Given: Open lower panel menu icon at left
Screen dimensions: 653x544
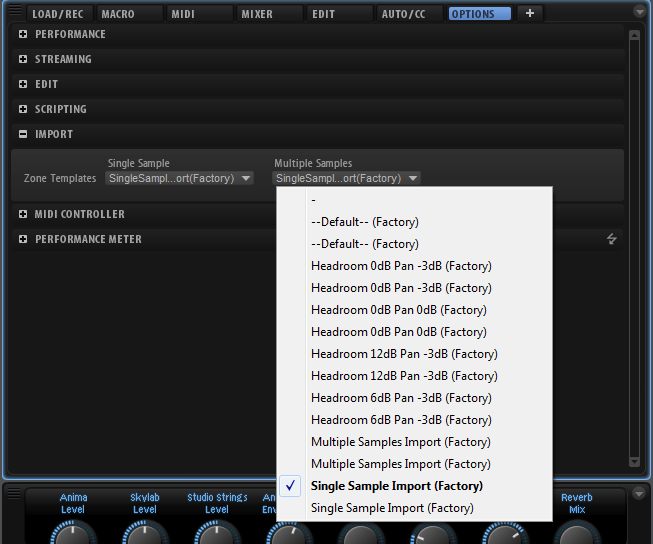Looking at the screenshot, I should (14, 493).
